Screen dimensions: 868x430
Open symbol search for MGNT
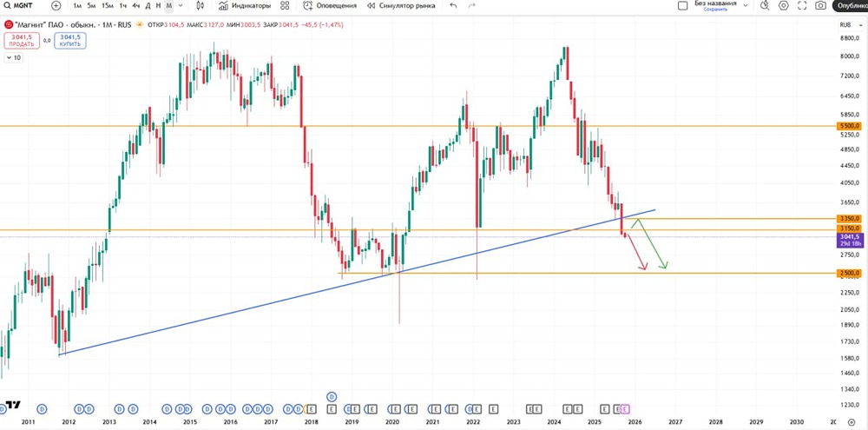(x=19, y=5)
